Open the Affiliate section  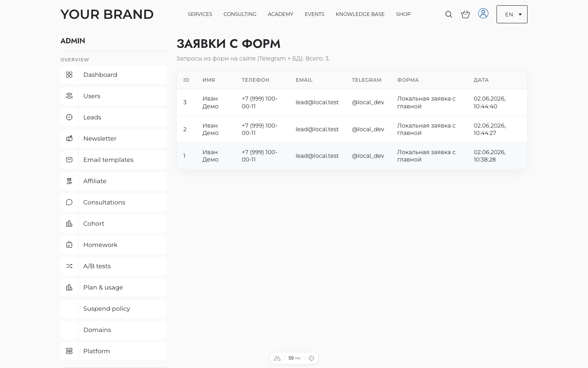[x=114, y=181]
